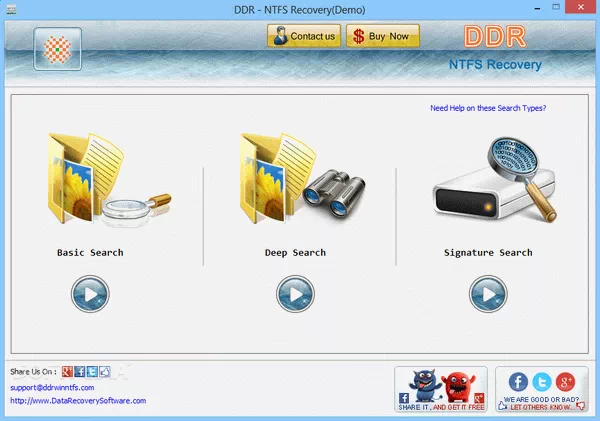Click the Basic Search label

[90, 253]
